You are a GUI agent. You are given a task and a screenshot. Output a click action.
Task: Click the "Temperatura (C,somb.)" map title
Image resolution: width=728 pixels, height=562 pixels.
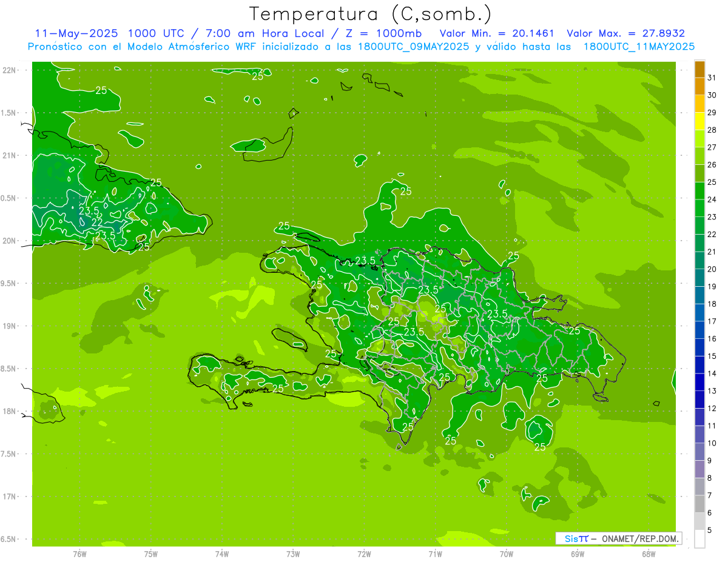coord(370,15)
